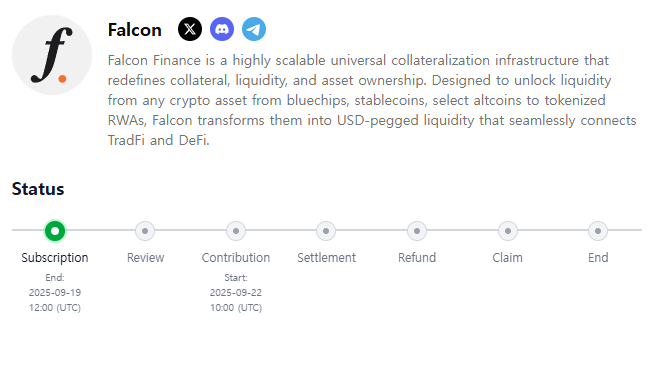
Task: Select the Refund stage dot
Action: point(417,231)
